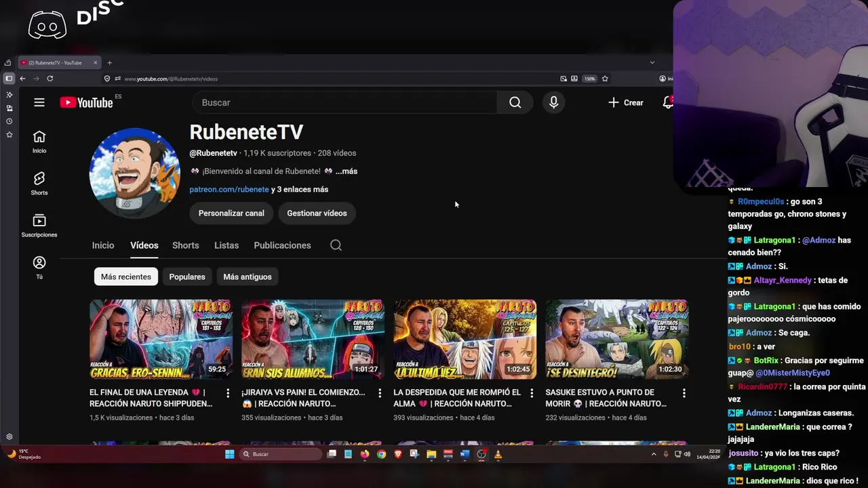Select Más antiguos filter chip
The width and height of the screenshot is (868, 488).
[248, 277]
